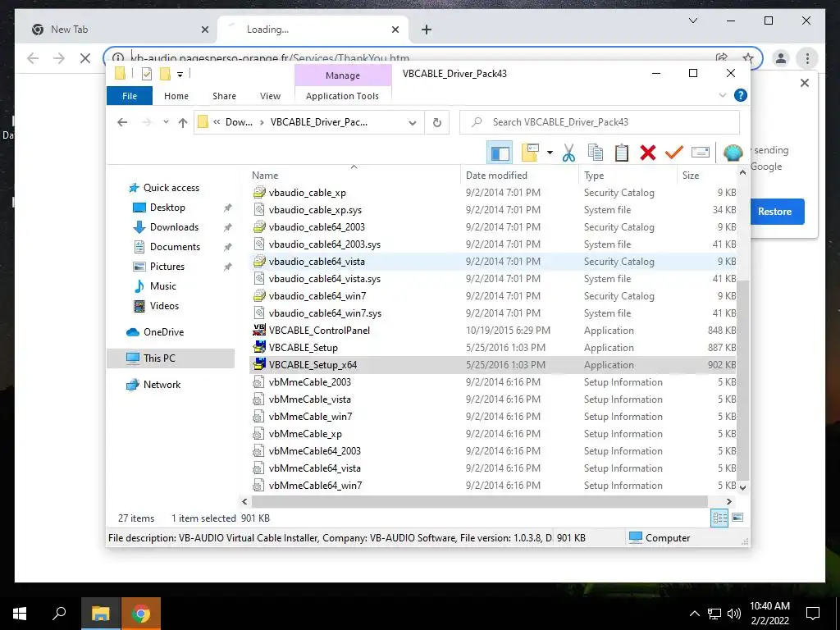Close the Chrome restore pages popup
The width and height of the screenshot is (840, 630).
tap(805, 83)
